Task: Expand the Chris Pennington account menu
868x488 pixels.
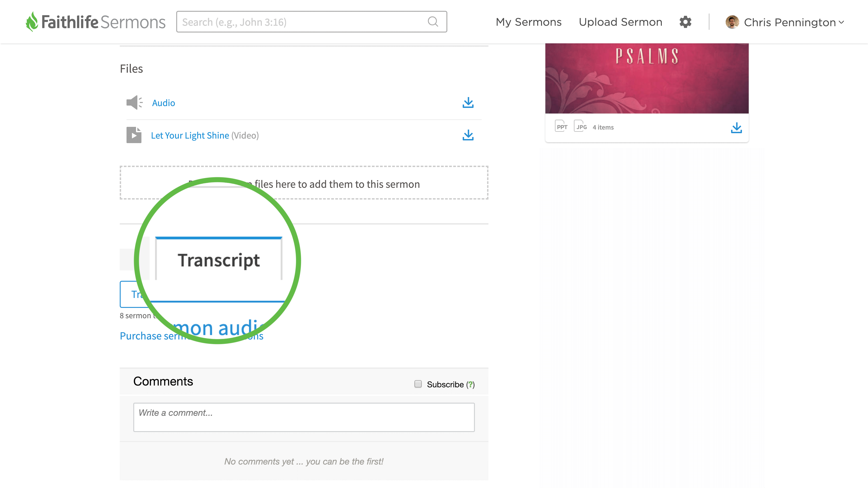Action: click(x=841, y=22)
